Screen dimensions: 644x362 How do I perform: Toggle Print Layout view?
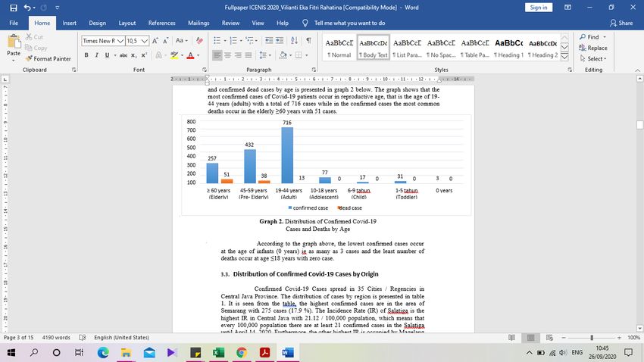click(530, 337)
